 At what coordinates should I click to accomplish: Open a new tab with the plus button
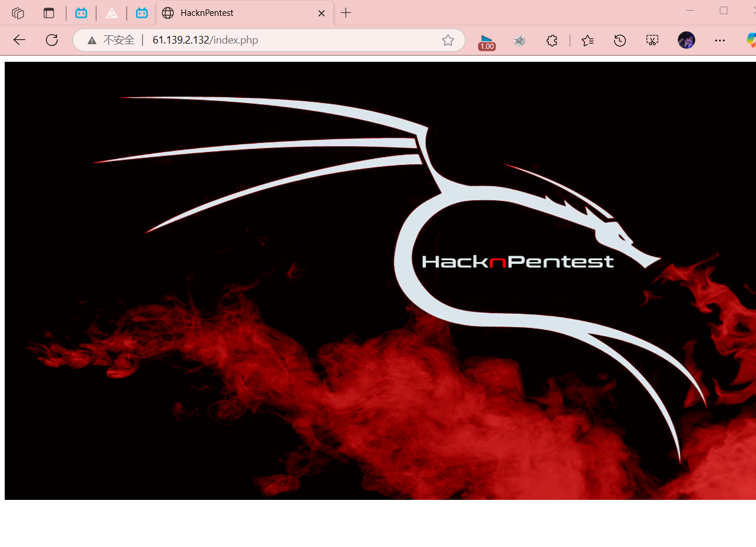click(346, 13)
